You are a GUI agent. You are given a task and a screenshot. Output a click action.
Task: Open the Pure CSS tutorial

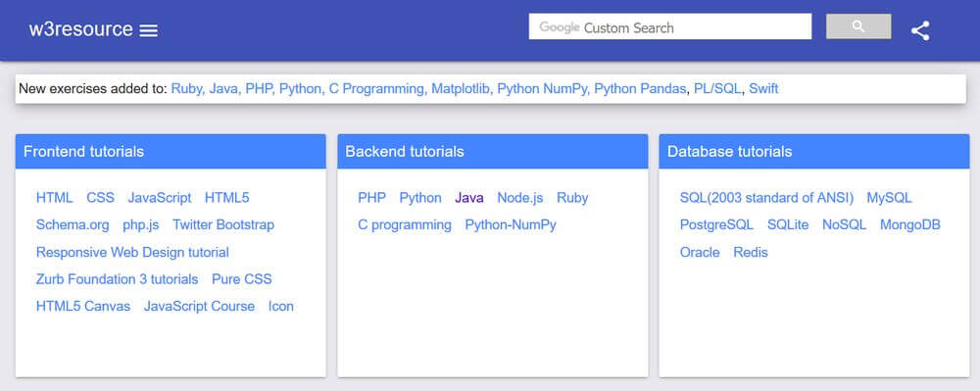242,279
